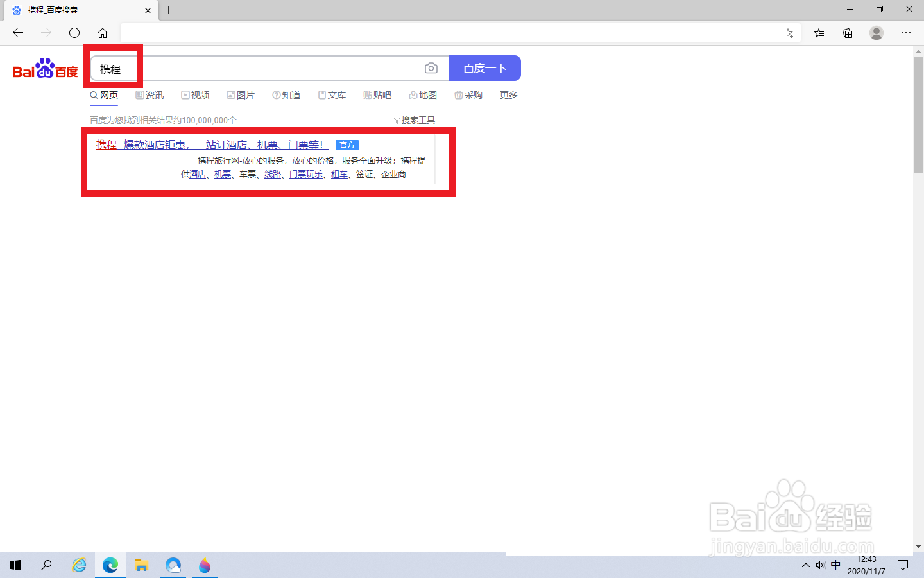This screenshot has height=578, width=924.
Task: Open browser Settings and more menu
Action: tap(906, 33)
